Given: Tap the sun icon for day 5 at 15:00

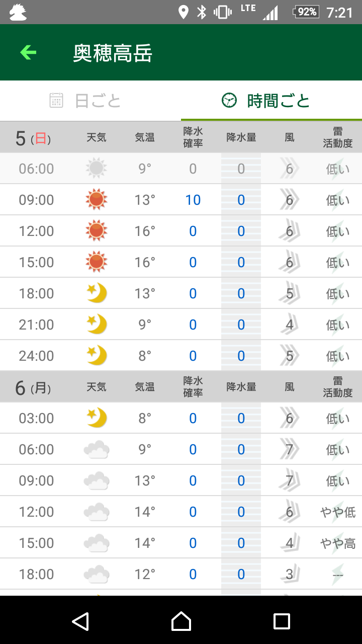Looking at the screenshot, I should 96,262.
